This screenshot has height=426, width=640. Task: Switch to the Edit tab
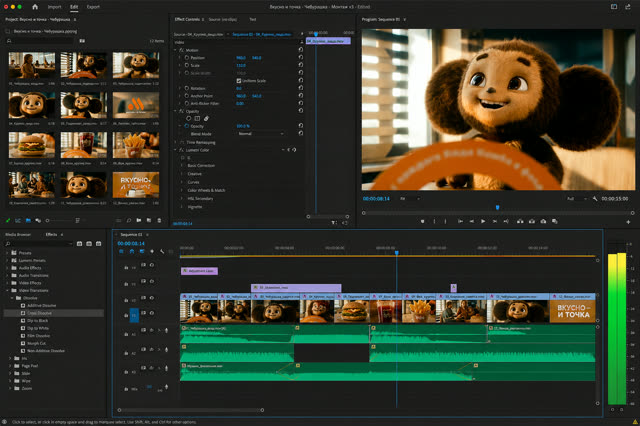[74, 7]
